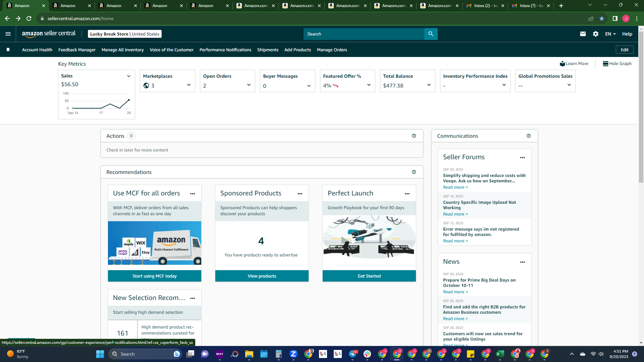Viewport: 644px width, 362px height.
Task: Reload the page with browser refresh icon
Action: click(29, 18)
